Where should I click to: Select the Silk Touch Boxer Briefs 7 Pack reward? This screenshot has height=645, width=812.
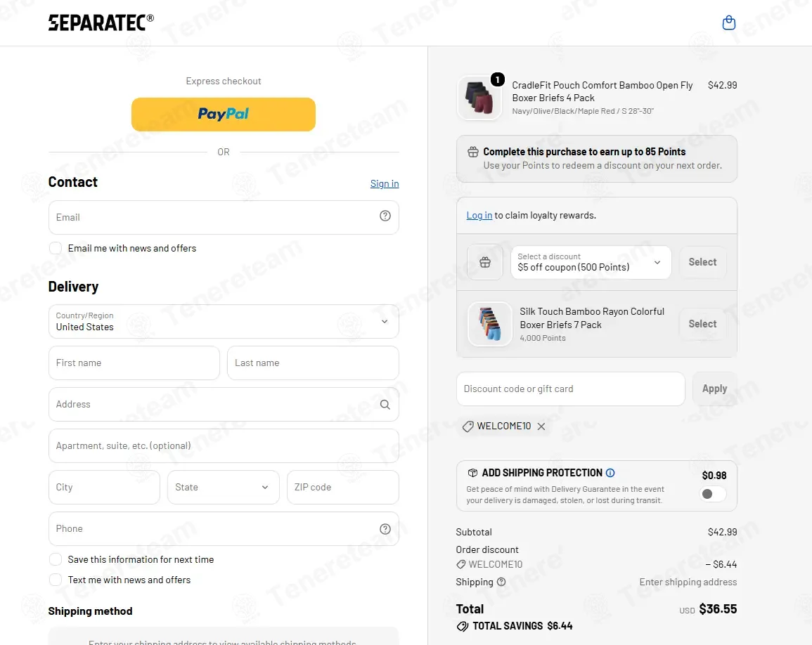coord(702,323)
